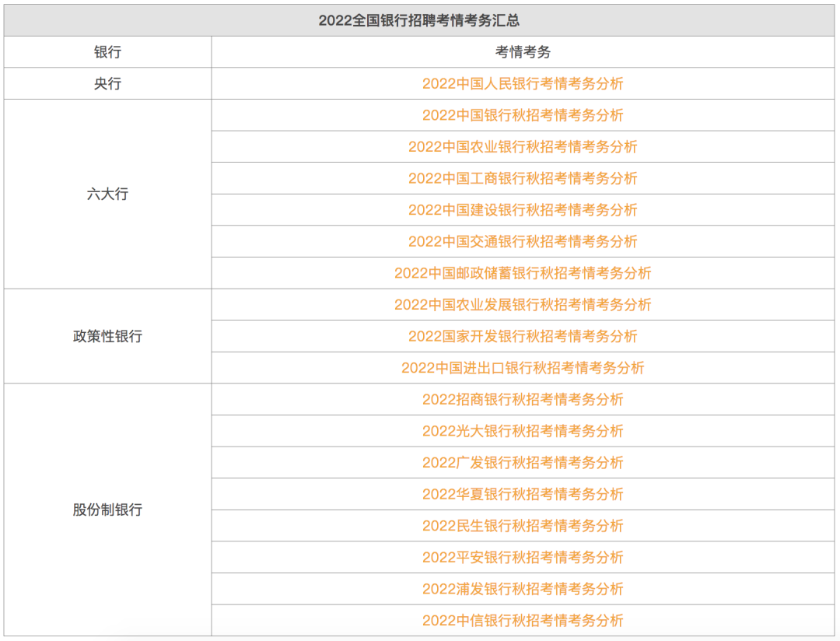Open 2022中国建设银行秋招考情考务分析 link
The height and width of the screenshot is (641, 840).
[x=523, y=210]
